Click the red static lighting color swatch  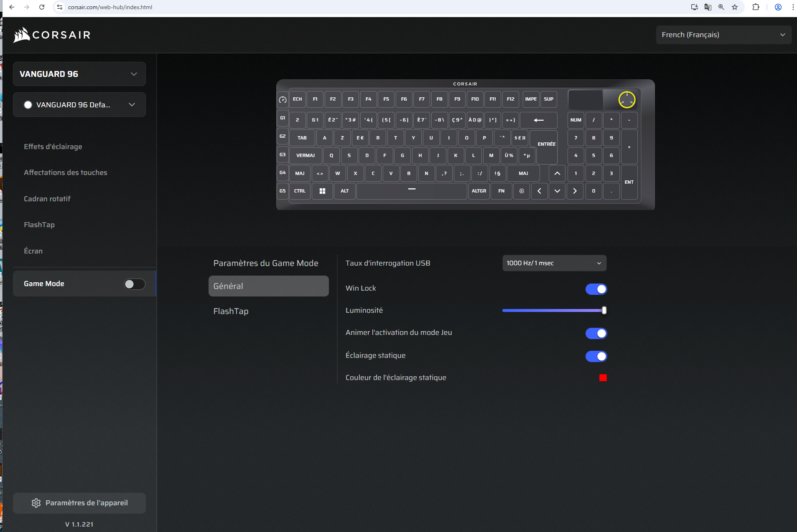603,378
